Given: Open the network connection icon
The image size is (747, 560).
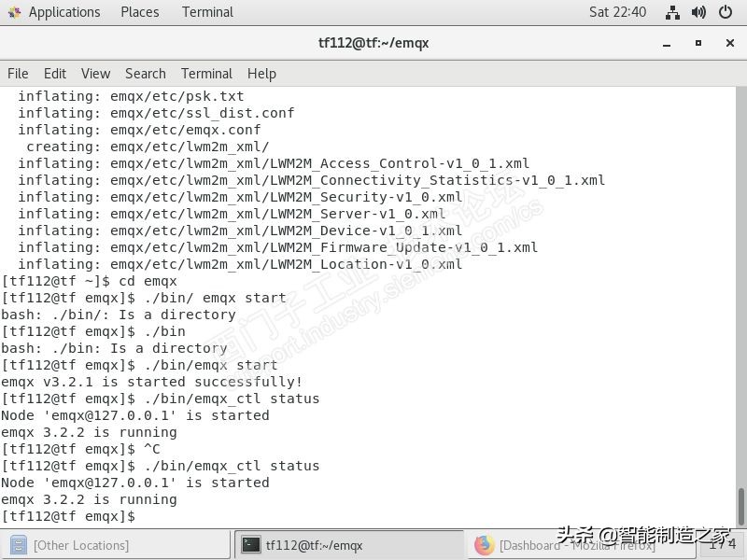Looking at the screenshot, I should click(672, 12).
